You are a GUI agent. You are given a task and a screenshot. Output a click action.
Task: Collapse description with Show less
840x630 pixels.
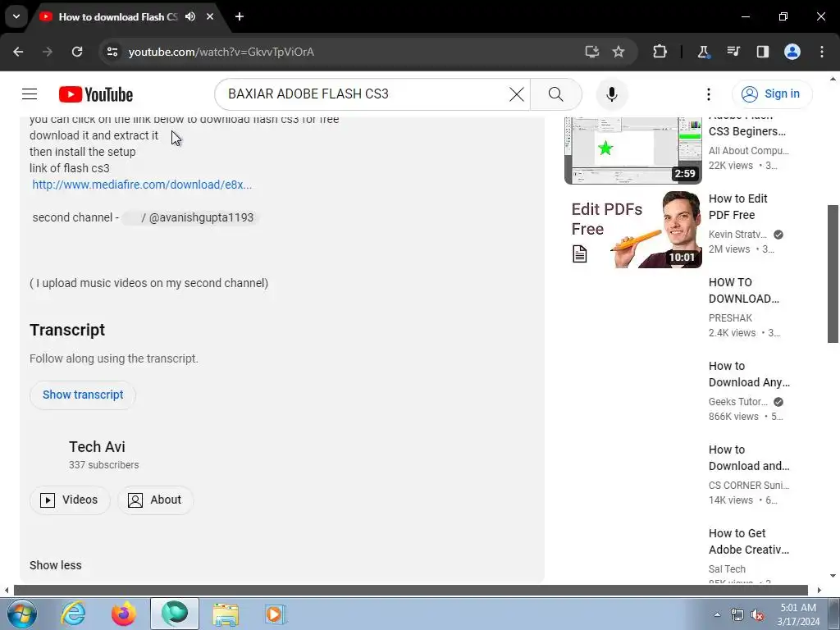coord(56,565)
